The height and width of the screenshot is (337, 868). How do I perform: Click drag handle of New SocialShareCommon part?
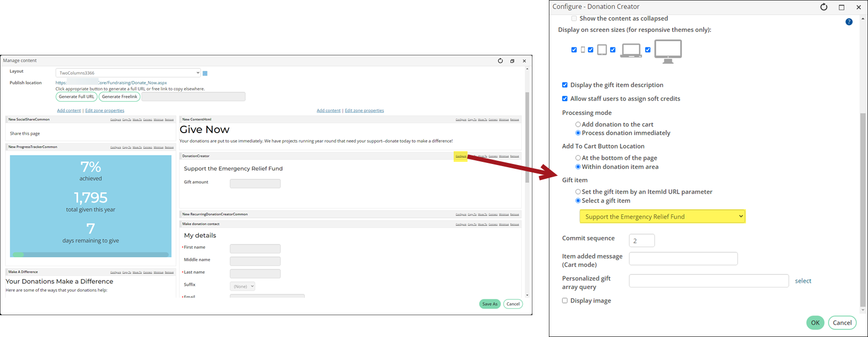click(x=6, y=120)
